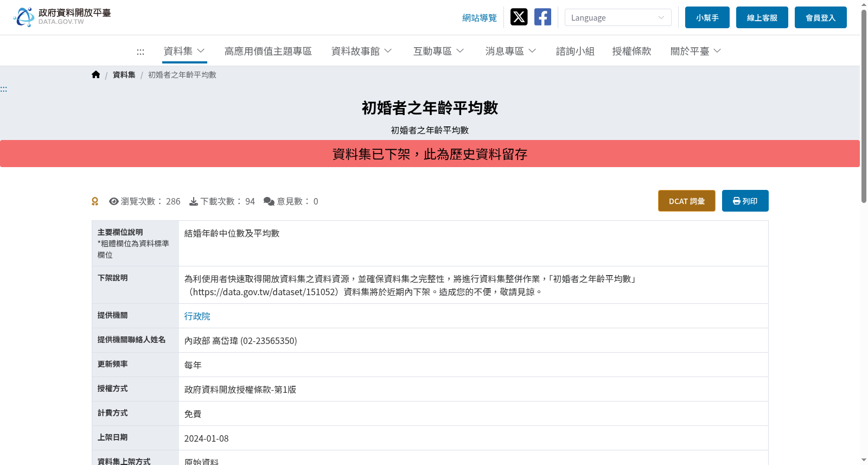
Task: Click 資料集 in the breadcrumb
Action: pos(124,75)
